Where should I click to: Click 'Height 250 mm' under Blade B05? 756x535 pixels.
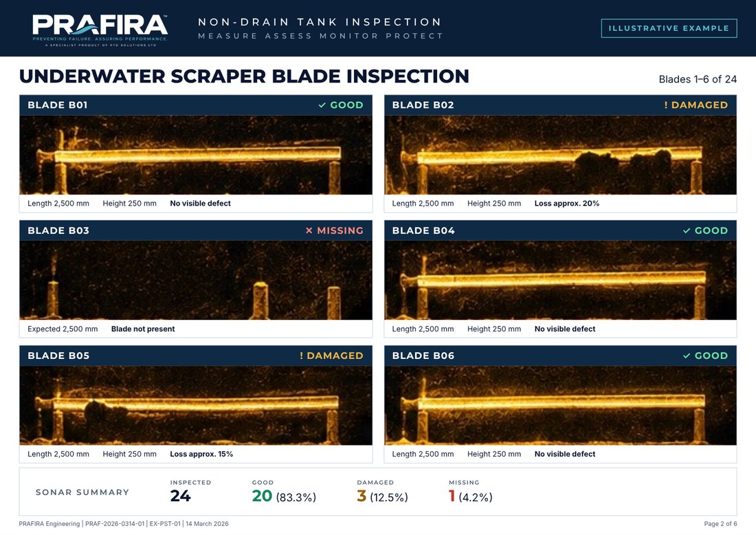pyautogui.click(x=130, y=454)
